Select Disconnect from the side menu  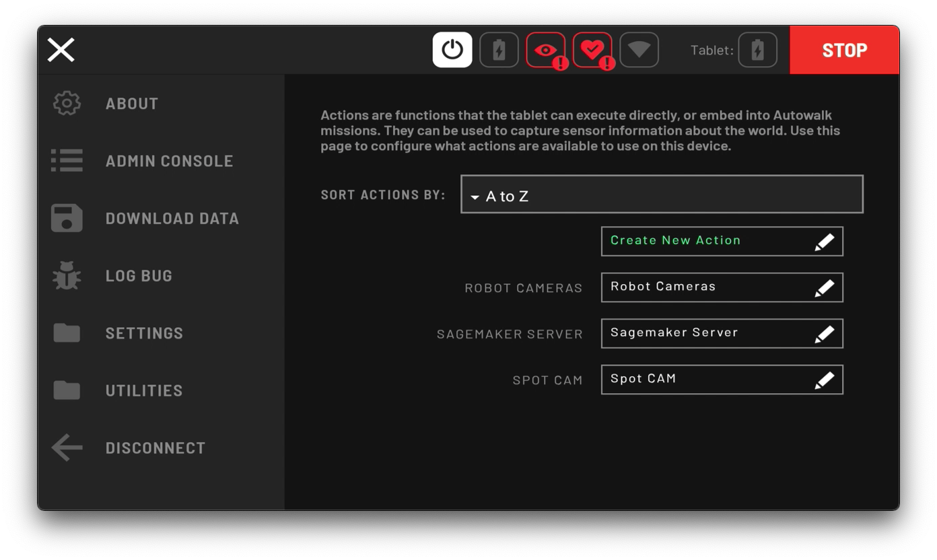point(155,448)
